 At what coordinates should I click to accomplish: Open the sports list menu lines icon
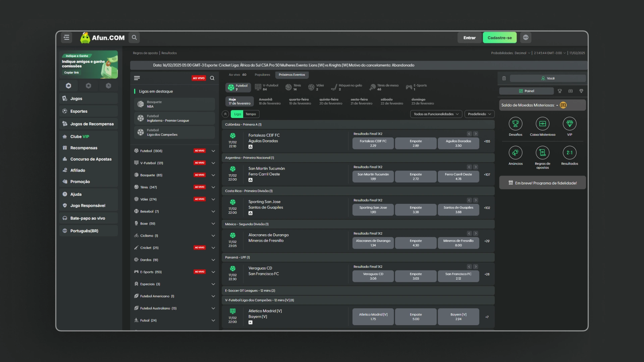137,78
